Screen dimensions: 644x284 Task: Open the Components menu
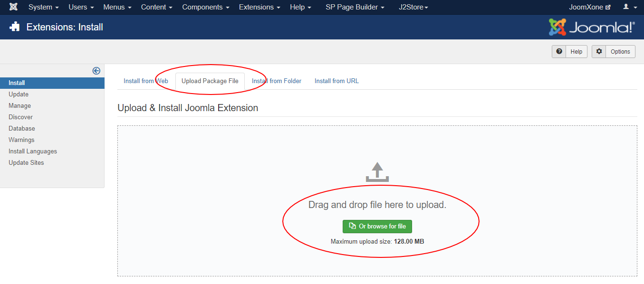[x=205, y=7]
